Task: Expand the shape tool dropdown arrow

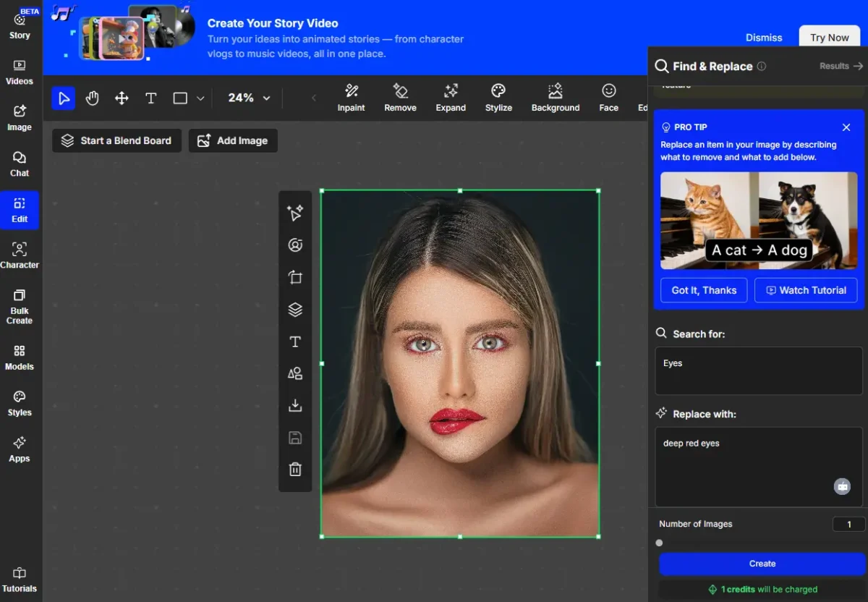Action: click(x=200, y=98)
